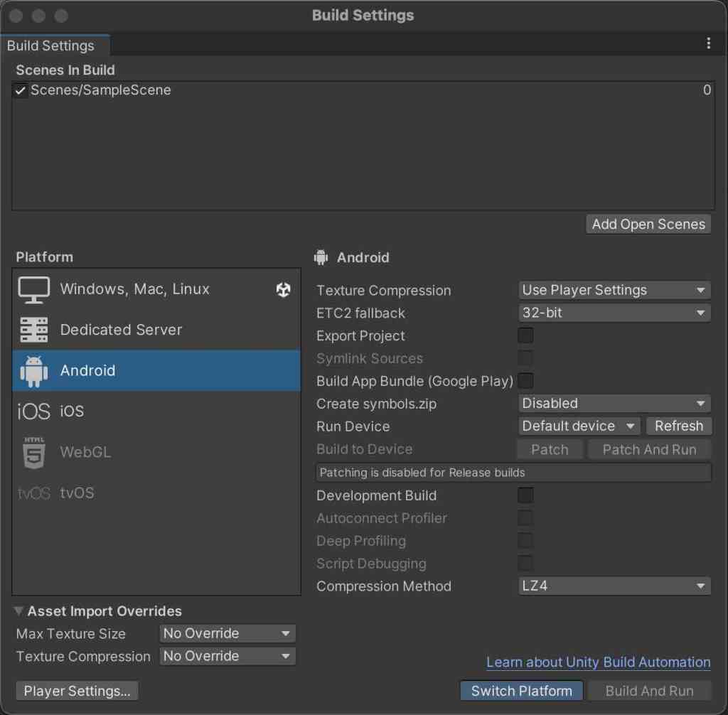Click the scene index number 0
728x715 pixels.
point(707,90)
